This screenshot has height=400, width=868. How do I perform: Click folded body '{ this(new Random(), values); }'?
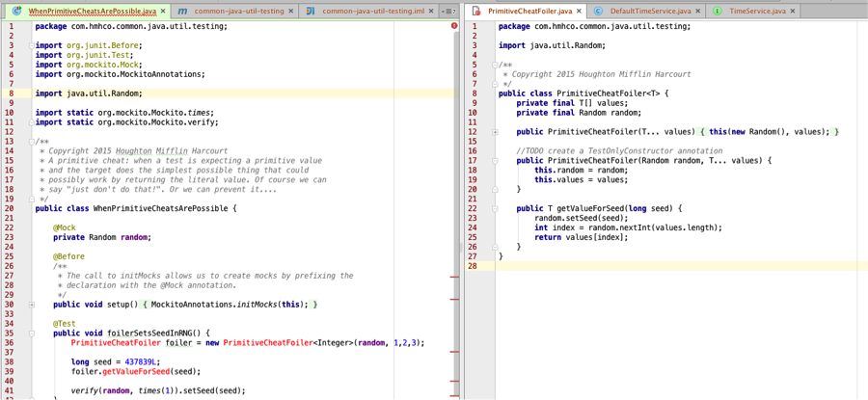tap(769, 132)
